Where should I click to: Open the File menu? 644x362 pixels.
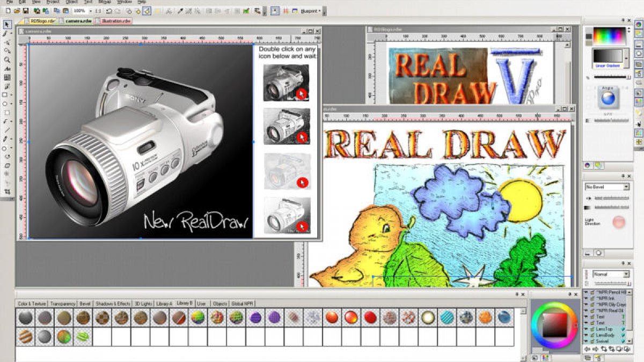point(9,2)
